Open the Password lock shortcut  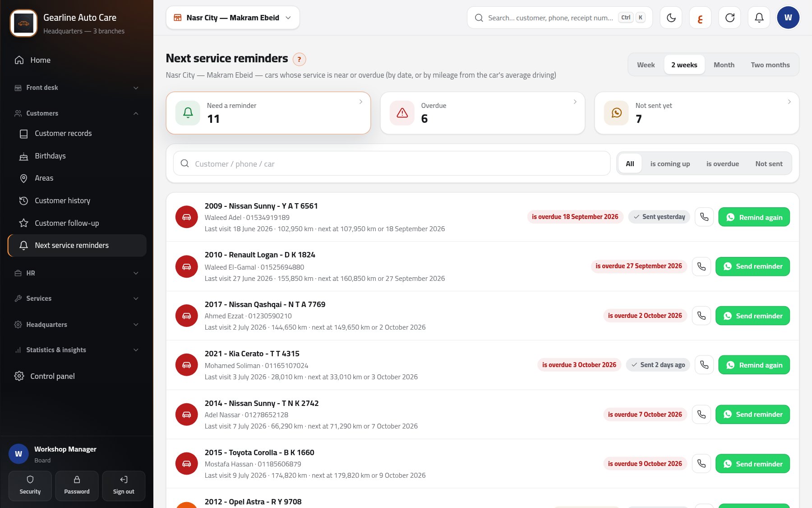coord(77,486)
